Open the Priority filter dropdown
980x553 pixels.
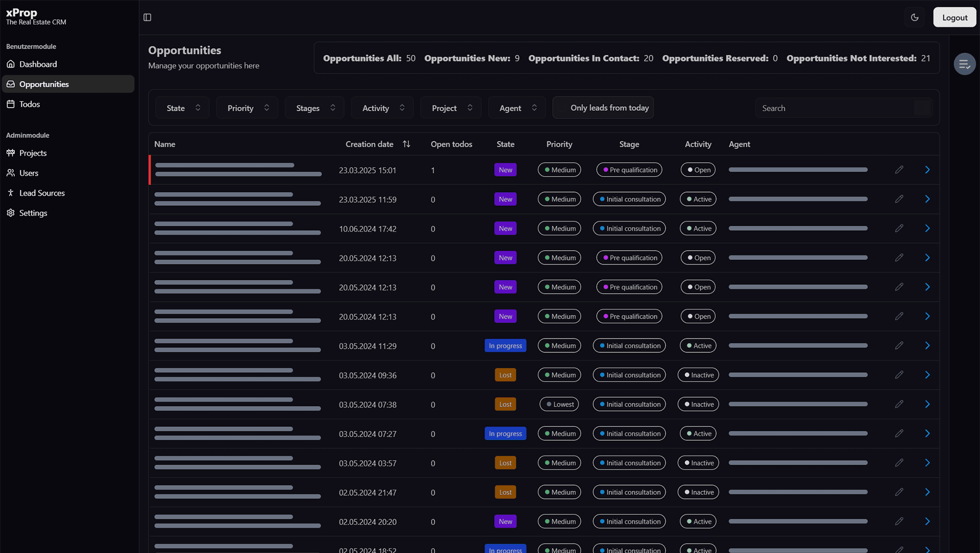click(247, 108)
